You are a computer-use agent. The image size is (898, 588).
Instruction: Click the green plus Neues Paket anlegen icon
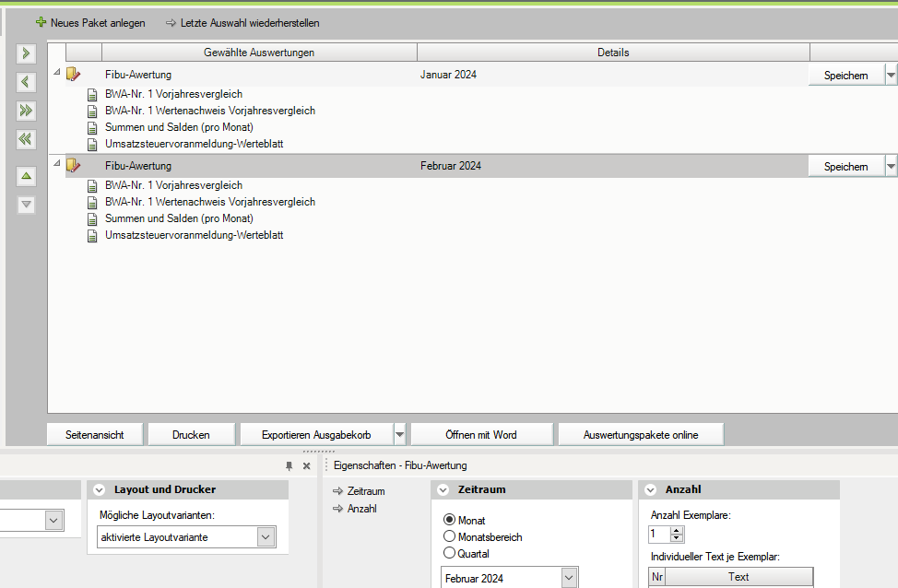pyautogui.click(x=41, y=22)
